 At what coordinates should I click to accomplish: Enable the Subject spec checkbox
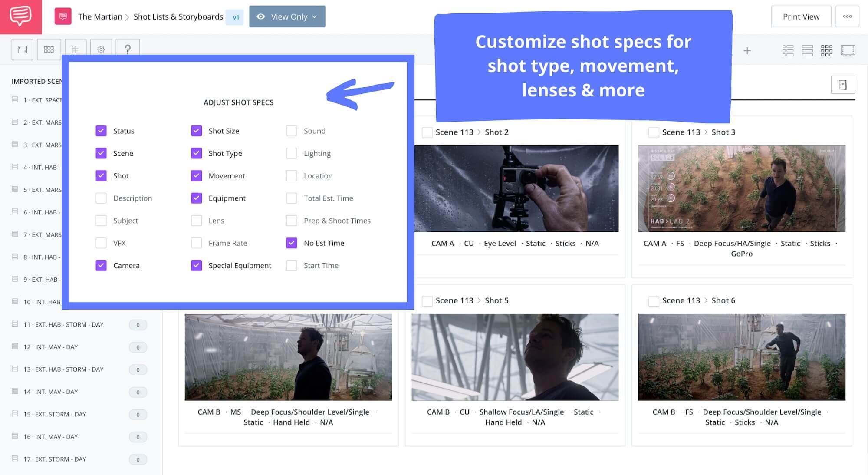[x=101, y=221]
